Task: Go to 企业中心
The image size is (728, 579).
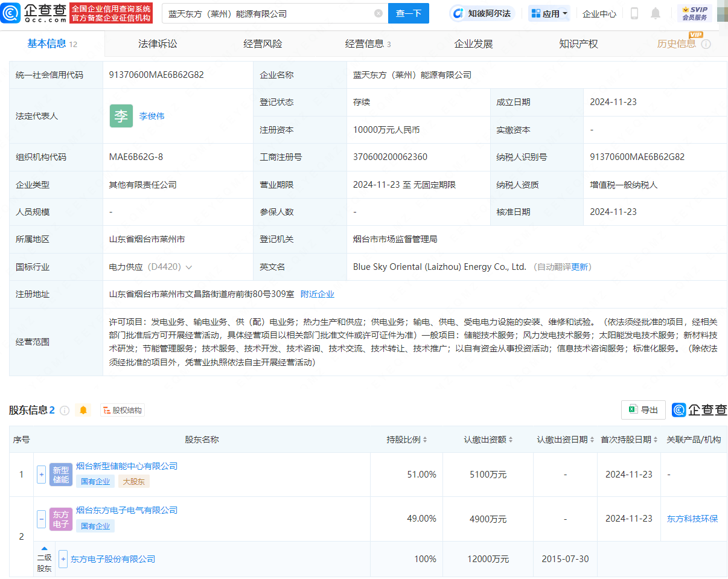Action: (599, 13)
